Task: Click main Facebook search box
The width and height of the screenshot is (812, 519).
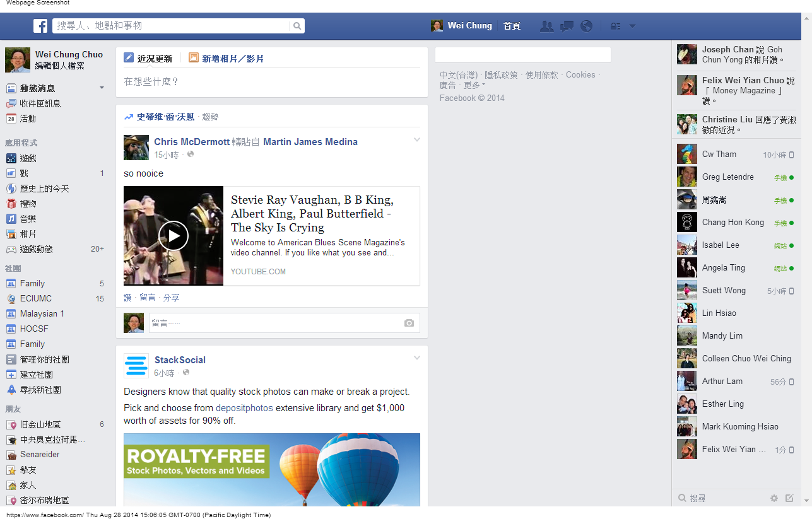Action: click(172, 26)
